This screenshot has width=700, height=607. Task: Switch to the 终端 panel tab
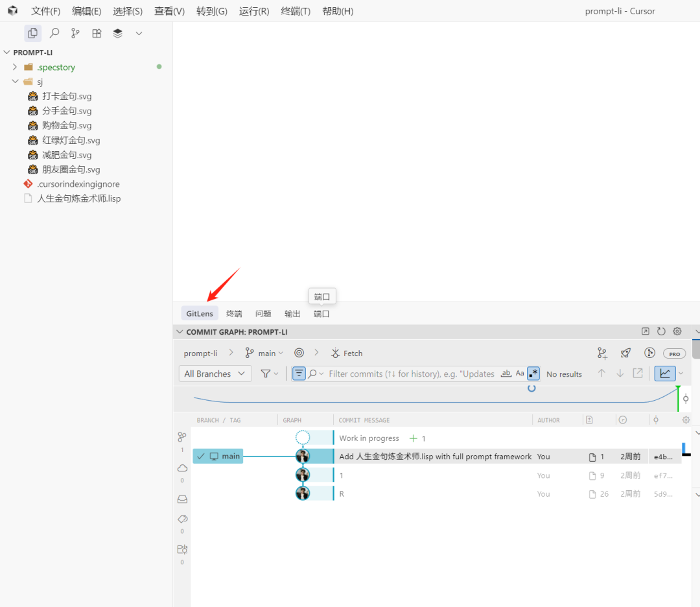[234, 313]
